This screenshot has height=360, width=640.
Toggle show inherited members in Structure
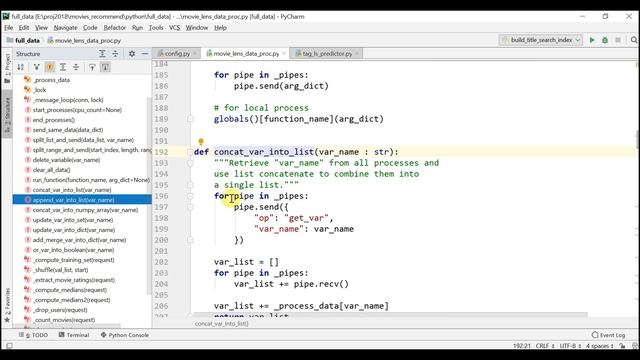37,67
